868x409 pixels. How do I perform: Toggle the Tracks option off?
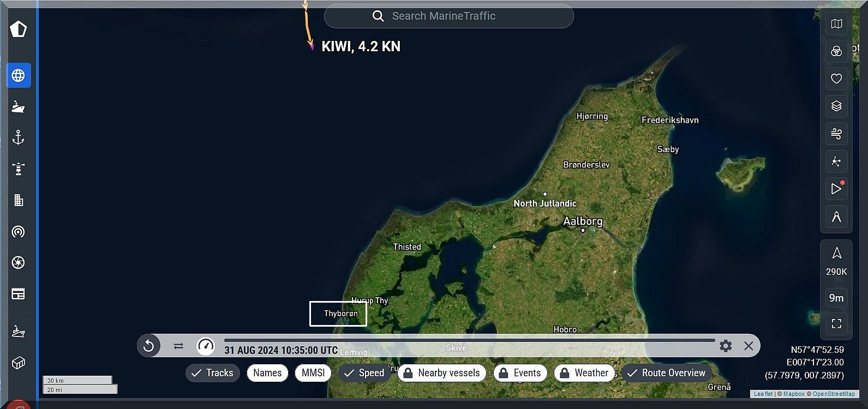click(212, 373)
